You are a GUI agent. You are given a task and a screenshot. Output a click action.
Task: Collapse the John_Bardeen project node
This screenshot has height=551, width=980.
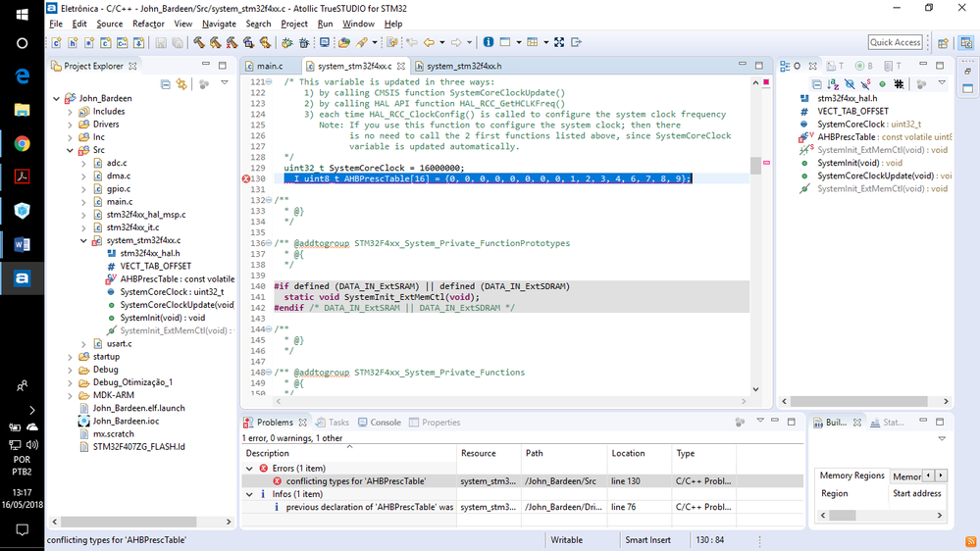click(57, 98)
